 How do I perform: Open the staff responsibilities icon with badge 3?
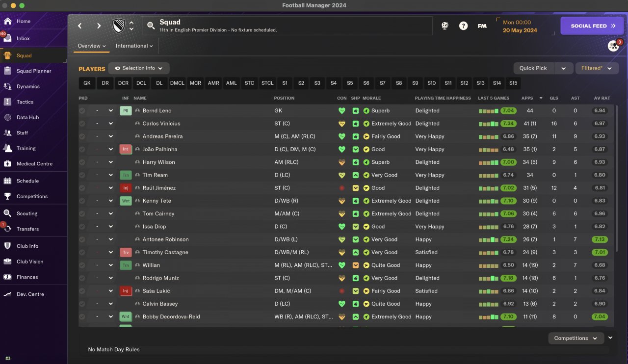613,46
